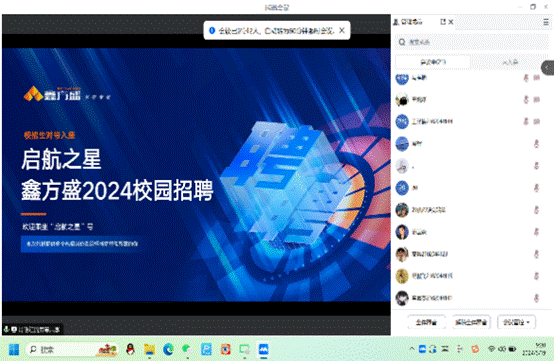The image size is (554, 361).
Task: Click the Tencent Meeting icon in the system tray
Action: coord(422,349)
